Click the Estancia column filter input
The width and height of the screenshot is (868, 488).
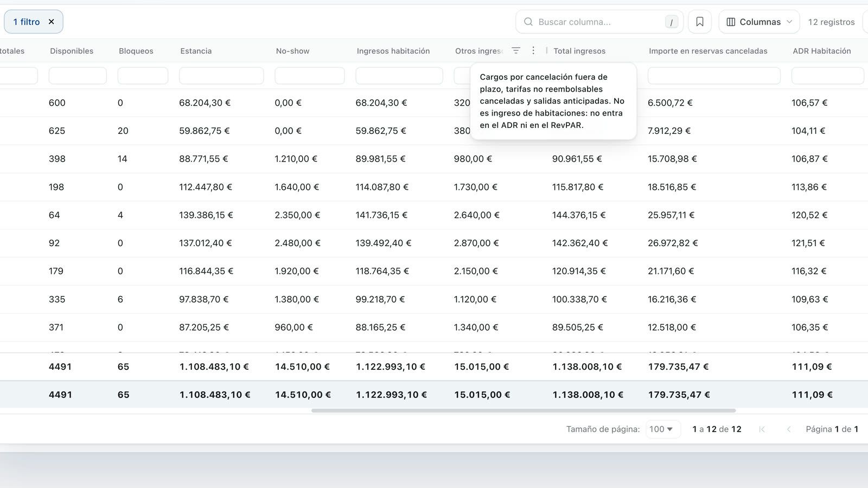(x=221, y=75)
